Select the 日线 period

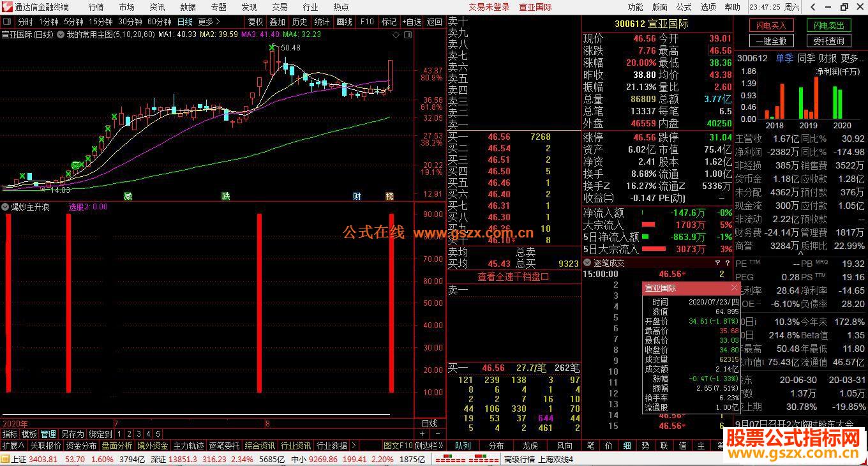(184, 22)
